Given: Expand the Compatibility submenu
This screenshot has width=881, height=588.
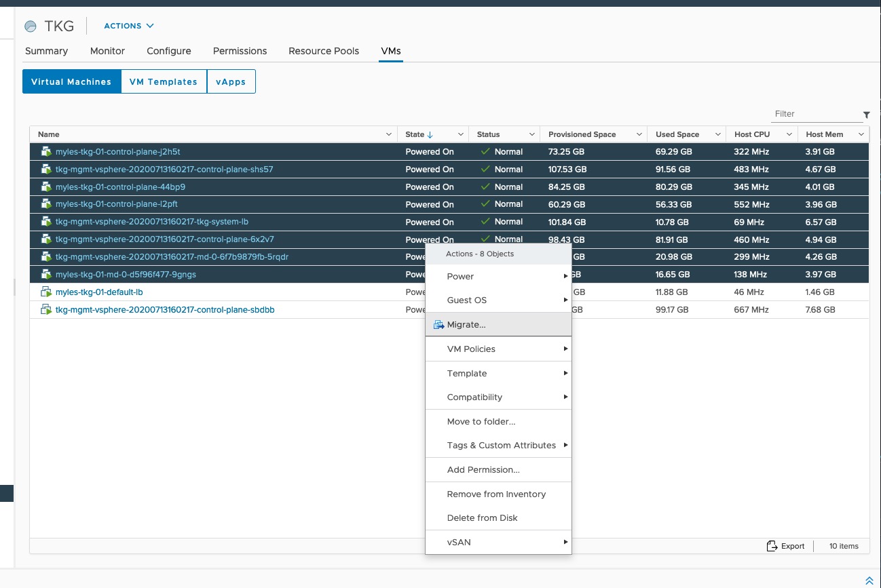Looking at the screenshot, I should pos(498,397).
